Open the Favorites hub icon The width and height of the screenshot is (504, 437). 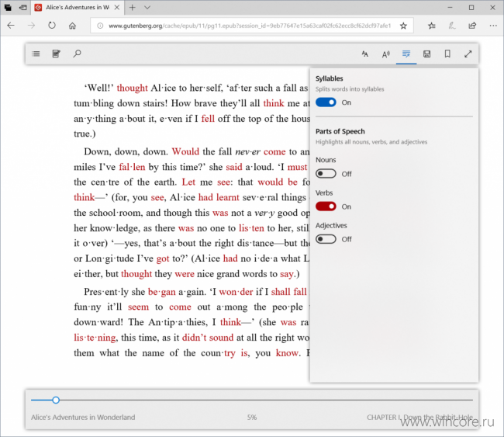(432, 26)
